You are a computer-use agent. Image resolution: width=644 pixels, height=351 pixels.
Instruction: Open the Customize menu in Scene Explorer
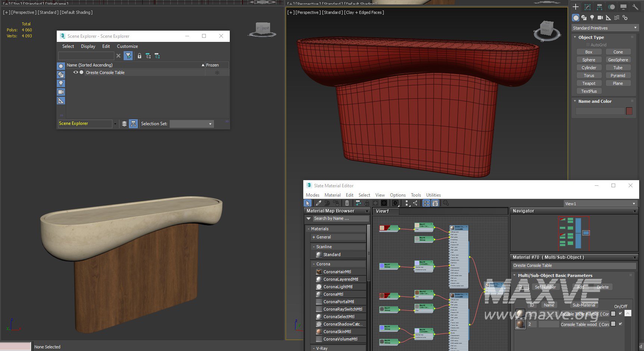(127, 46)
